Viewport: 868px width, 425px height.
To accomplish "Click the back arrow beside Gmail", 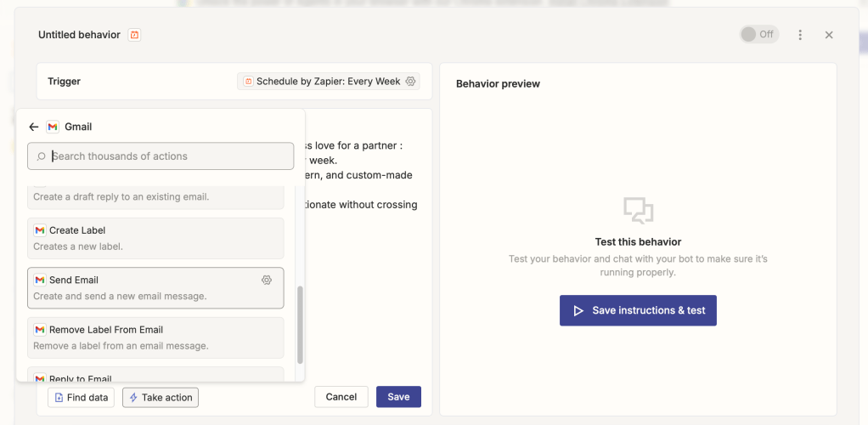I will (34, 127).
